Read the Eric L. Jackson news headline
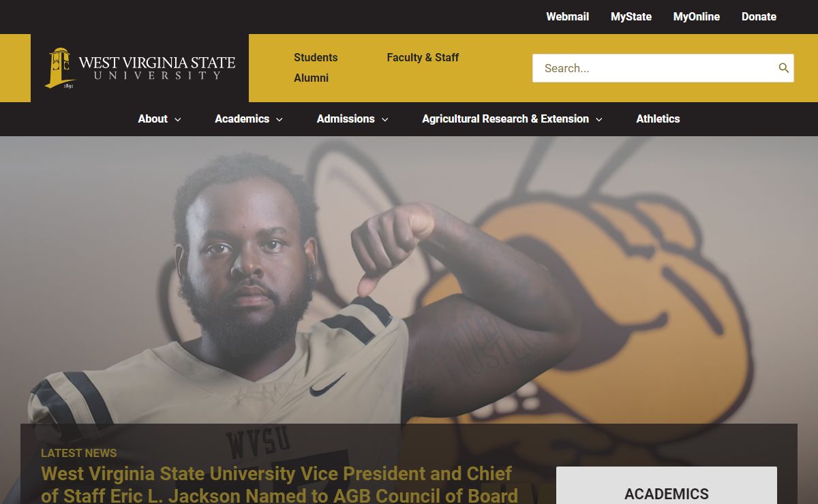This screenshot has height=504, width=818. [x=279, y=484]
